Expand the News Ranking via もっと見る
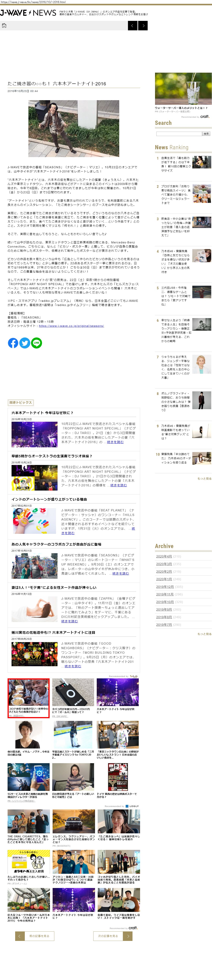Screen dimensions: 212x980 [204, 479]
